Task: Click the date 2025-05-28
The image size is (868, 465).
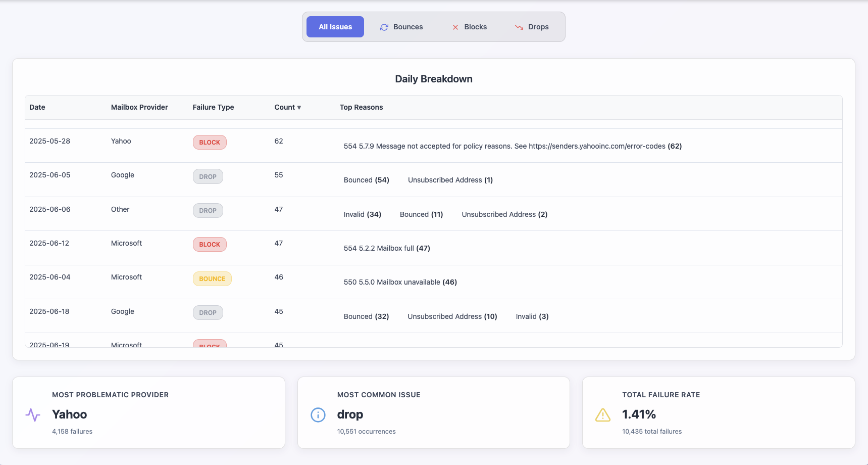Action: [49, 141]
